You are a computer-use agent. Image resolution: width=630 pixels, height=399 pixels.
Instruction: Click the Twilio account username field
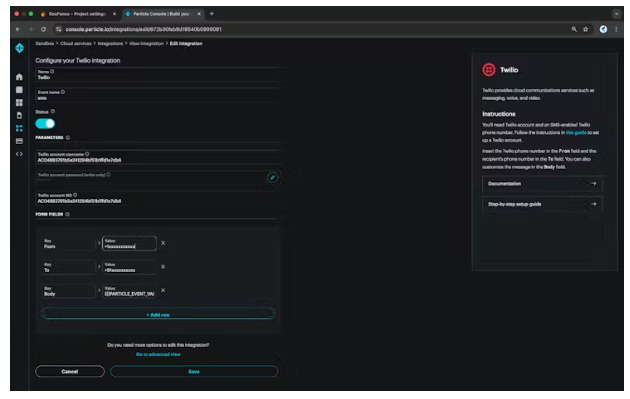[158, 157]
